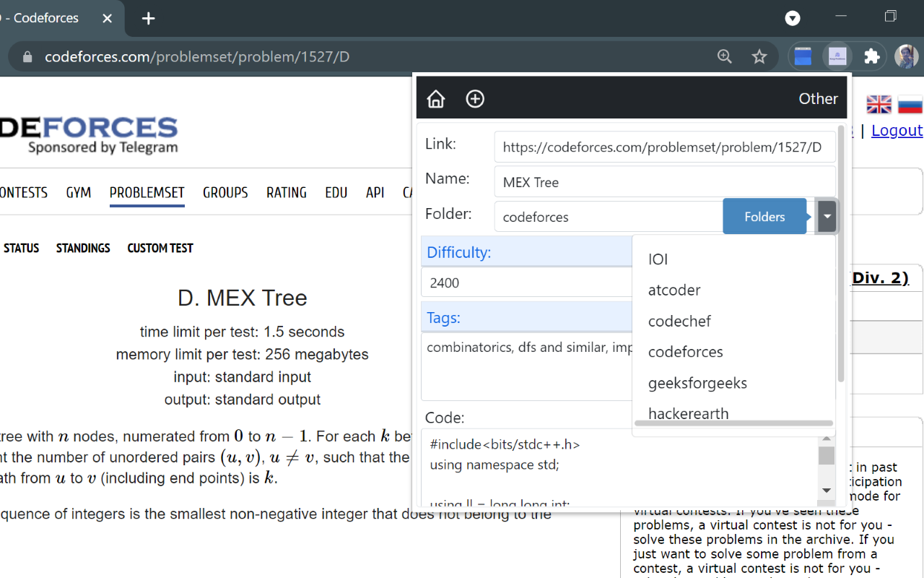Image resolution: width=924 pixels, height=578 pixels.
Task: Click the code area scroll up arrow
Action: 827,439
